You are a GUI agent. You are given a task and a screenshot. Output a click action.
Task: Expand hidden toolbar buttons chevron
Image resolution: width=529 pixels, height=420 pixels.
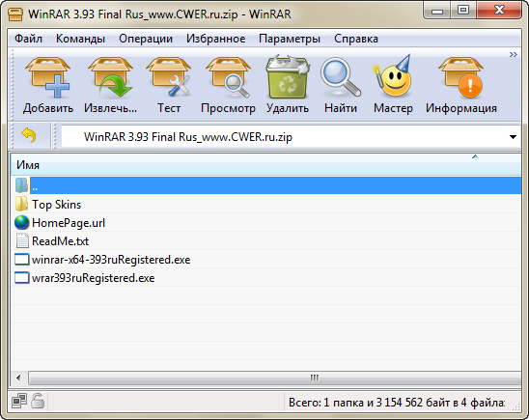[514, 55]
